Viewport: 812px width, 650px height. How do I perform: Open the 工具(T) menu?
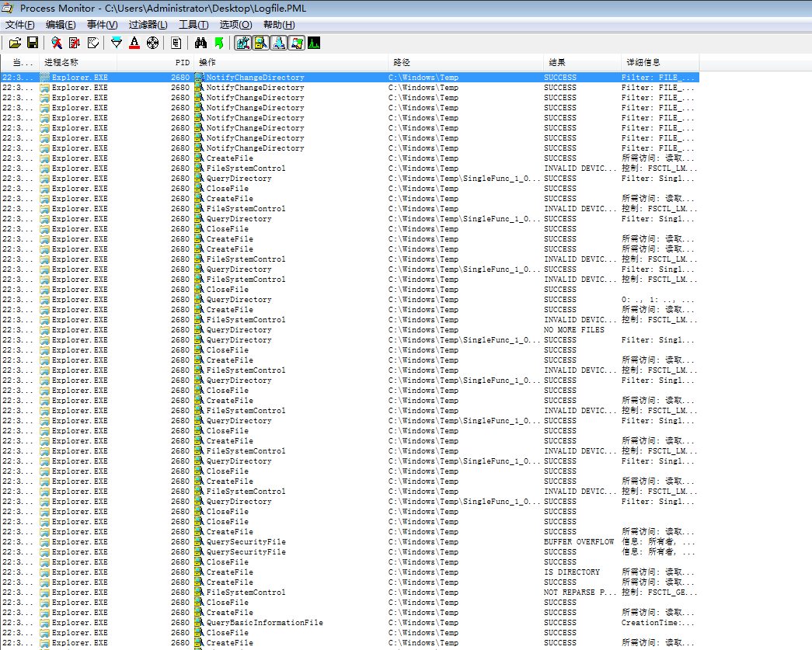193,25
